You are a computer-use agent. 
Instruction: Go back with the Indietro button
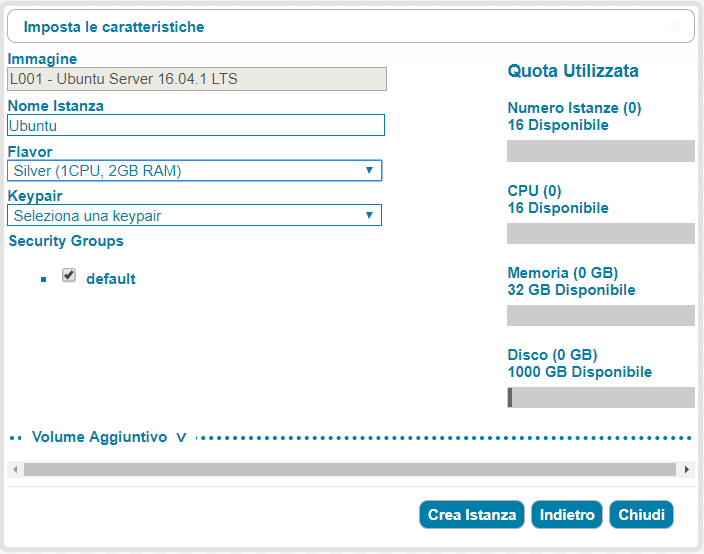click(x=567, y=514)
